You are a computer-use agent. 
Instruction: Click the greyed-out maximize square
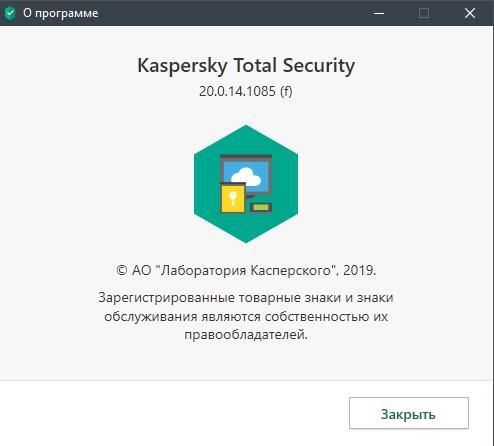(424, 13)
